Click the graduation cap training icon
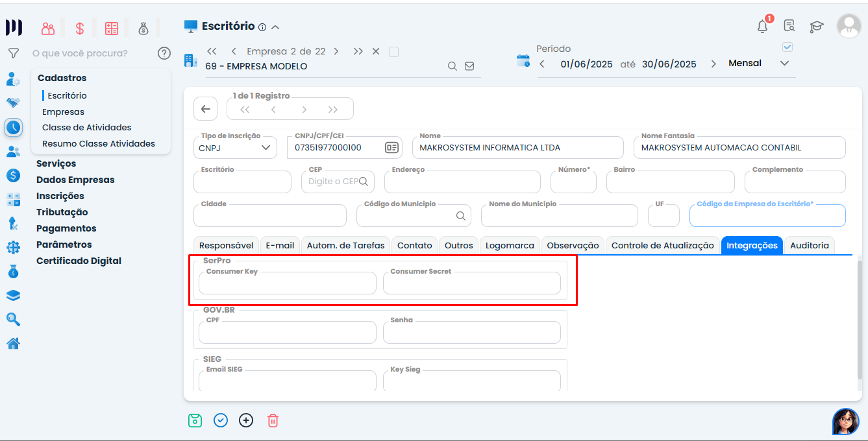The height and width of the screenshot is (441, 868). [x=816, y=27]
